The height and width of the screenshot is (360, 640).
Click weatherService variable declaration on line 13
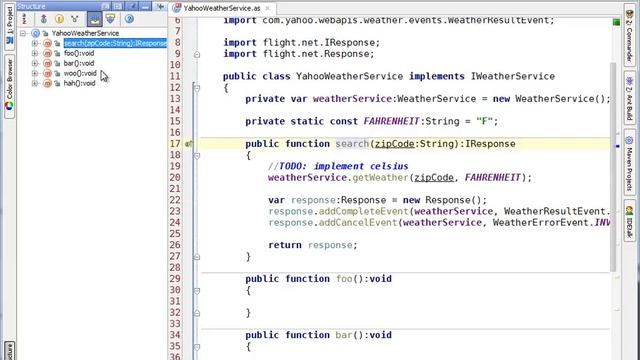pyautogui.click(x=352, y=99)
